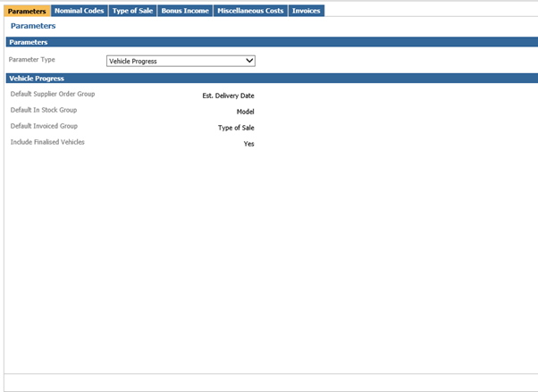The height and width of the screenshot is (392, 538).
Task: Click the Default In Stock Group label
Action: coord(44,110)
